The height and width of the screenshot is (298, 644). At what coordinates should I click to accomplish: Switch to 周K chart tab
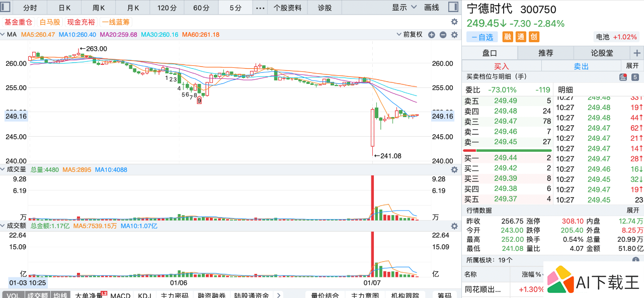point(99,8)
